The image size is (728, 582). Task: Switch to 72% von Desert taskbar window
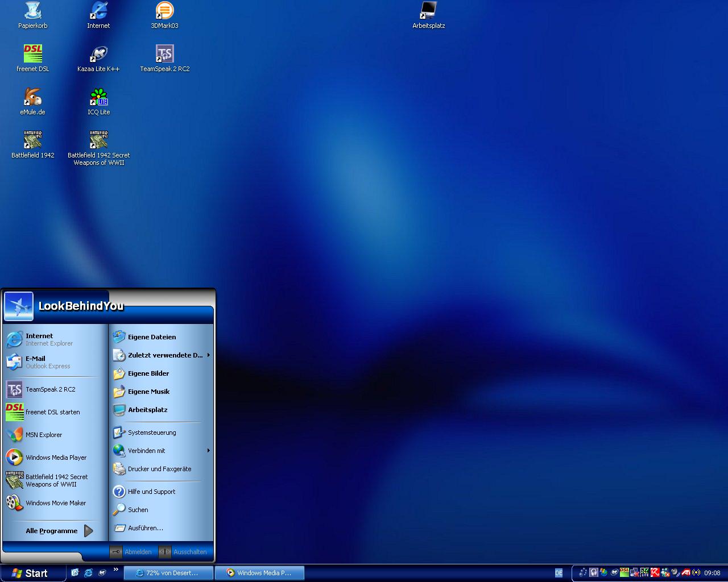[168, 573]
